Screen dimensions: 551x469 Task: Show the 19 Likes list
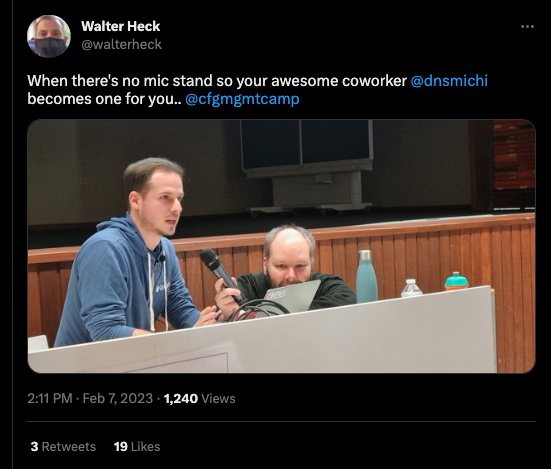click(137, 447)
